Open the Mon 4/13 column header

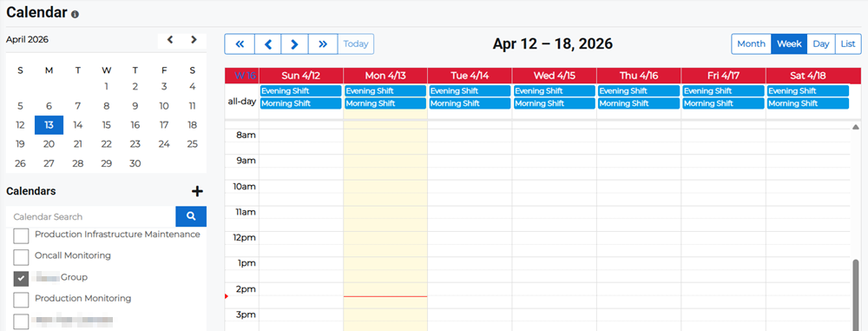click(385, 76)
